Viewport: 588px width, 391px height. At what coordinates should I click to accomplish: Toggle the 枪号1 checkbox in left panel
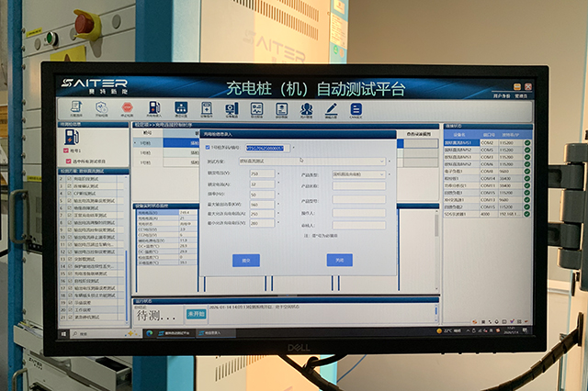click(65, 150)
